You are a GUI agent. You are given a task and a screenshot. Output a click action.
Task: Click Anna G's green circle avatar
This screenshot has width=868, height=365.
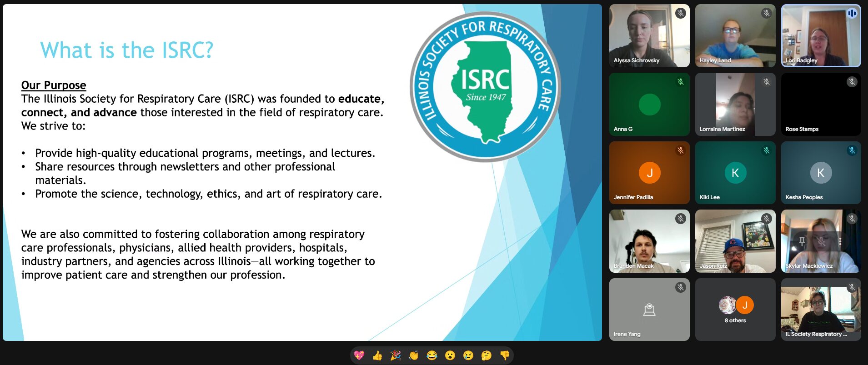(x=649, y=105)
